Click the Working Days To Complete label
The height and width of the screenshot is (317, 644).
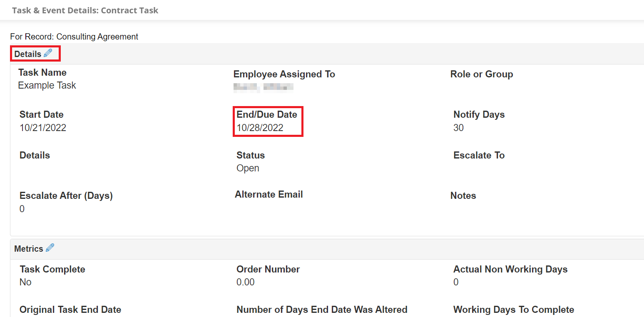[x=514, y=310]
